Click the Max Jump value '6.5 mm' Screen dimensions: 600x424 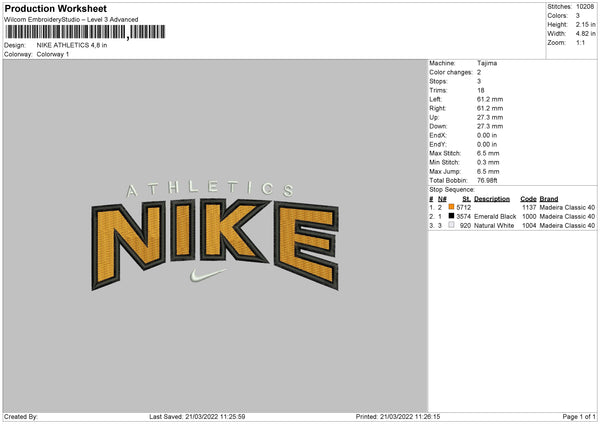point(488,172)
